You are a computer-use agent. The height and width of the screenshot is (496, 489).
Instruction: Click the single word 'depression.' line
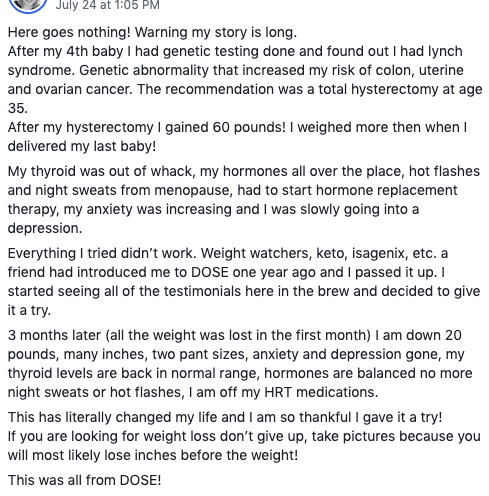pos(45,228)
